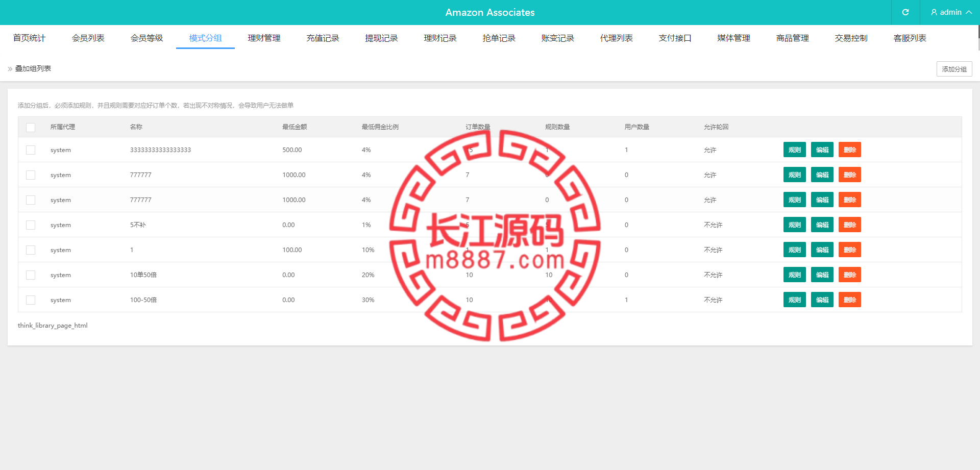This screenshot has width=980, height=470.
Task: Click the 最低金额 column header
Action: 295,127
